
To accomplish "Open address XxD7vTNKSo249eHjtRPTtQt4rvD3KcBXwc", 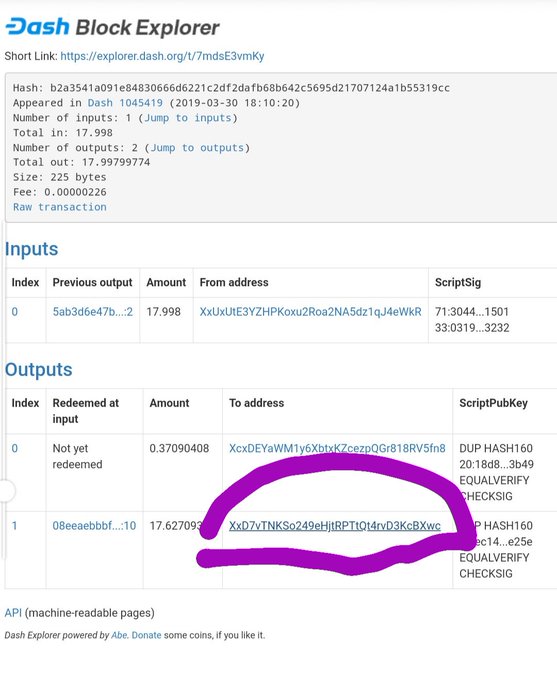I will (334, 526).
